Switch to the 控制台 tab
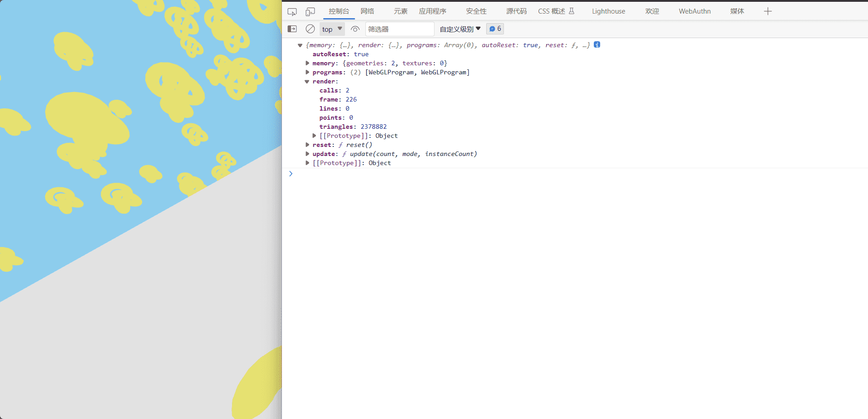868x419 pixels. [x=339, y=11]
